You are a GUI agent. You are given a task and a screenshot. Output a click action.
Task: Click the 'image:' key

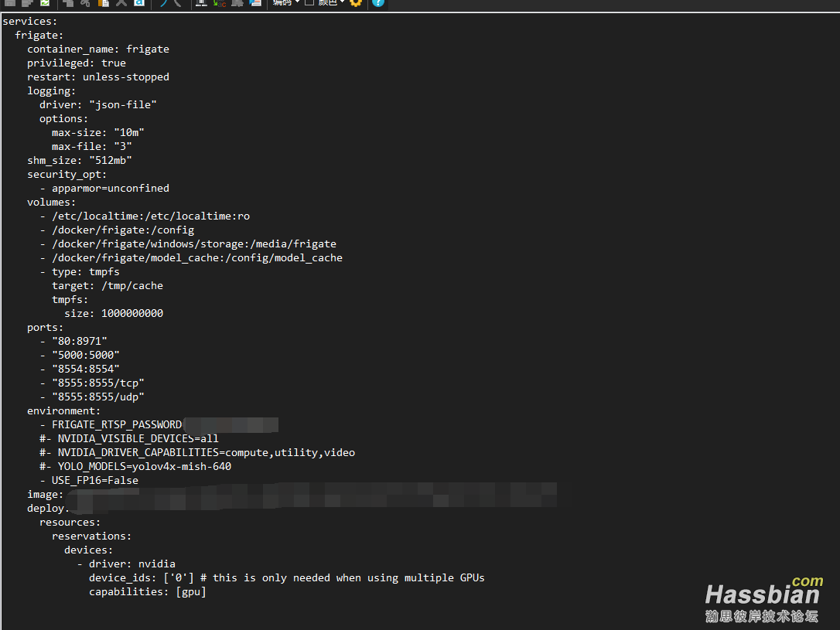point(45,495)
